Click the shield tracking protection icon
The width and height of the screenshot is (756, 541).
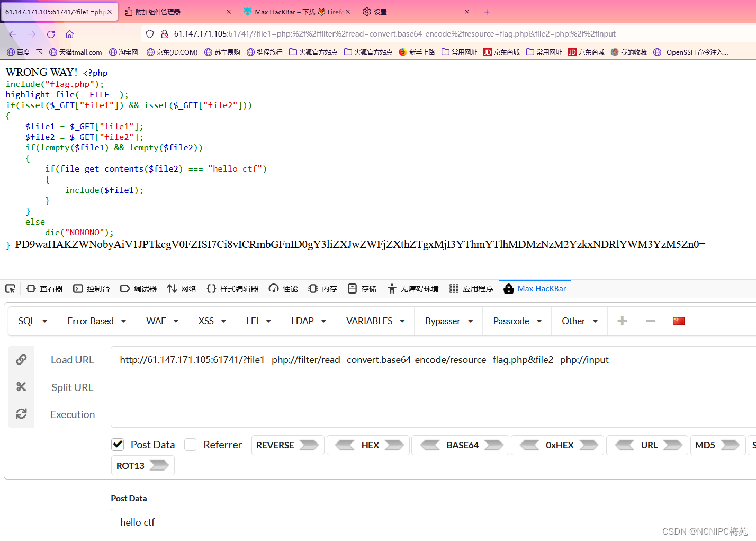pos(150,34)
